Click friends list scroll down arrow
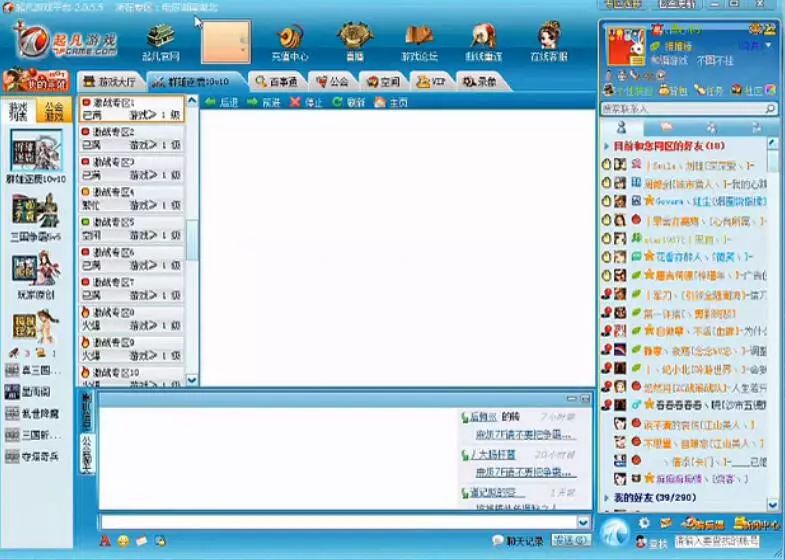The width and height of the screenshot is (785, 560). pyautogui.click(x=773, y=505)
